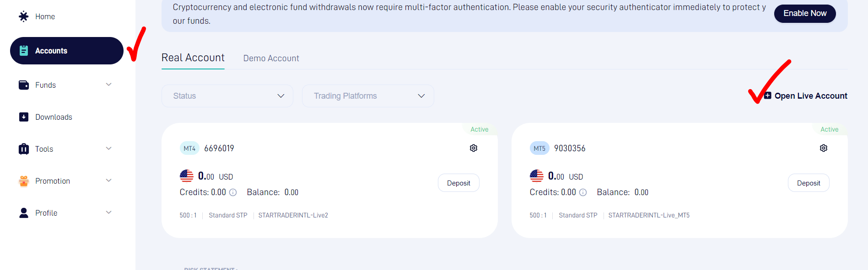Viewport: 868px width, 270px height.
Task: Click the Funds wallet icon
Action: pos(24,85)
